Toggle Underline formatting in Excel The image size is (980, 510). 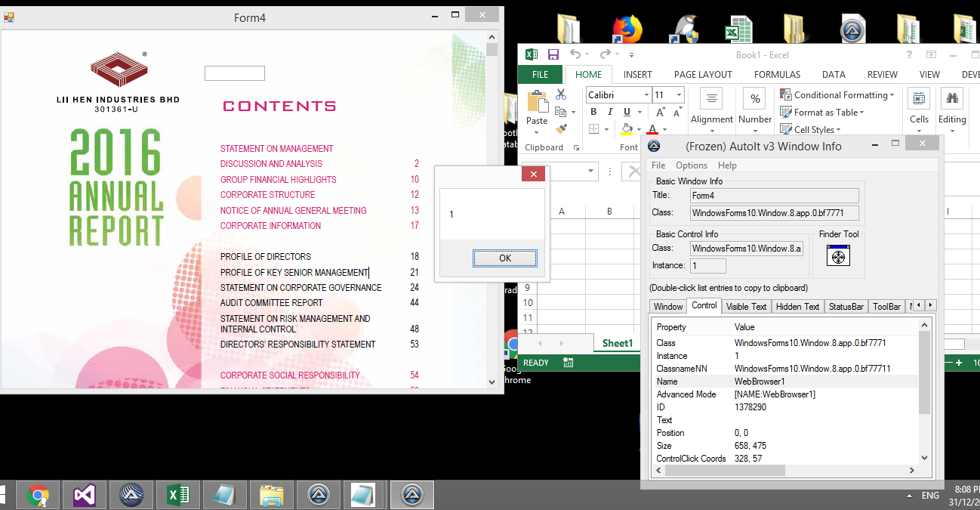[627, 112]
